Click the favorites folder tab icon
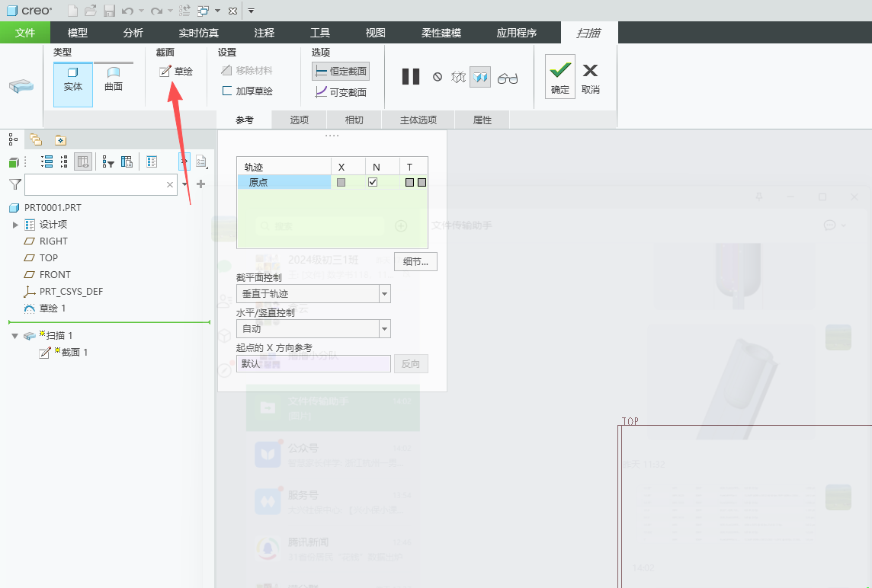872x588 pixels. click(x=60, y=140)
